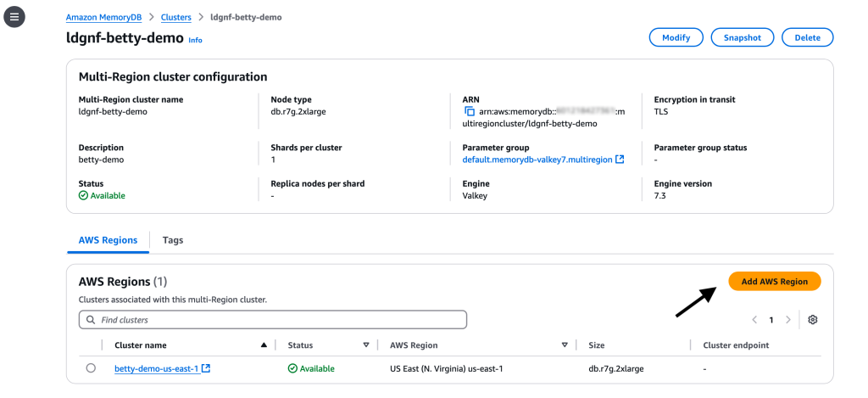Focus the Find clusters search field
Viewport: 868px width, 398px height.
pyautogui.click(x=273, y=320)
